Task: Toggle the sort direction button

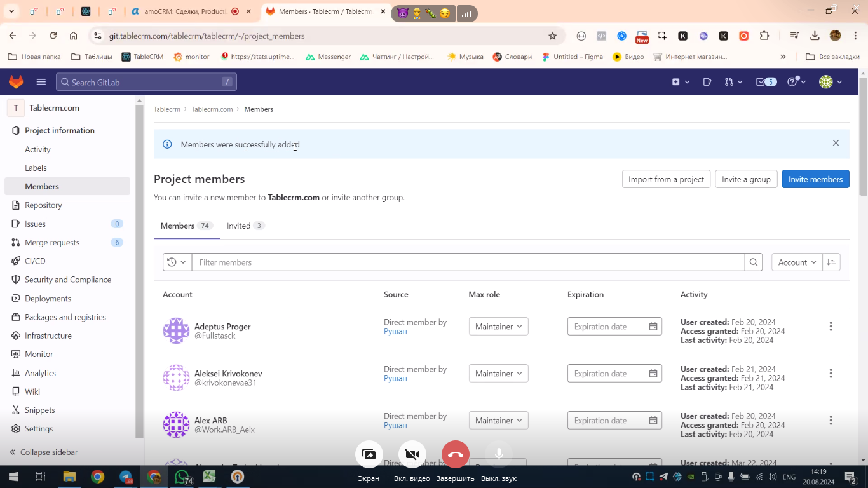Action: pos(831,262)
